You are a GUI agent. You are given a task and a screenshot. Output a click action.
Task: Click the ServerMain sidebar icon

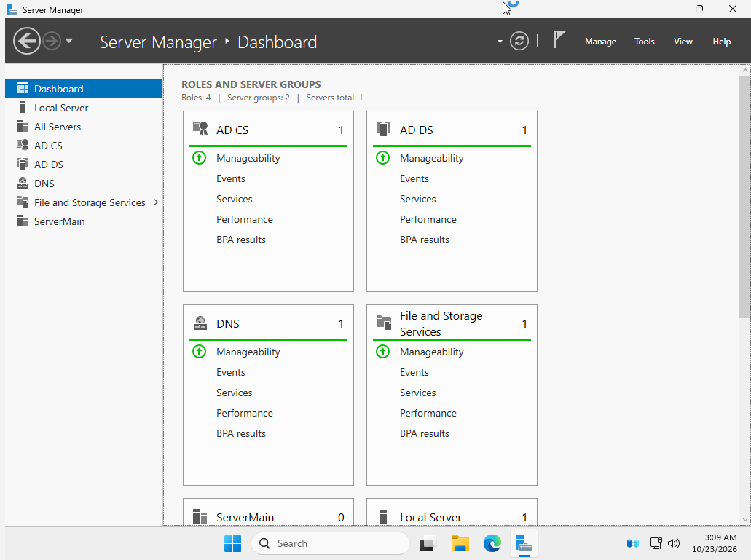[x=23, y=221]
